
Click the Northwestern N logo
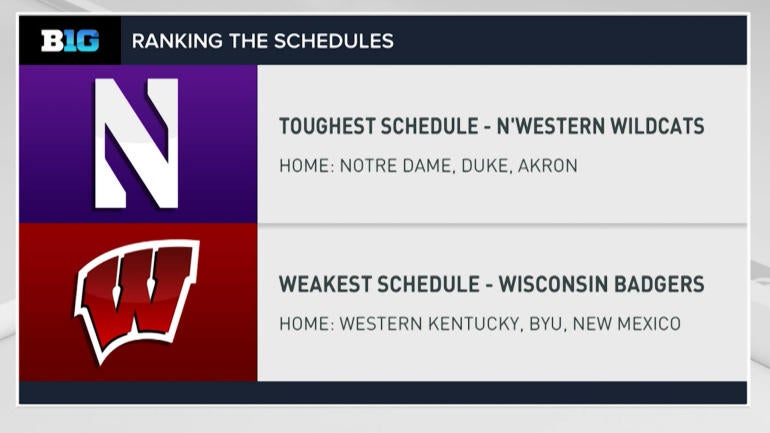coord(136,143)
